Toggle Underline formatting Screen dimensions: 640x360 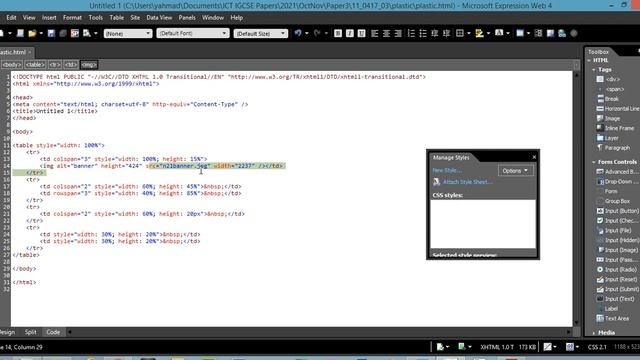pyautogui.click(x=362, y=33)
